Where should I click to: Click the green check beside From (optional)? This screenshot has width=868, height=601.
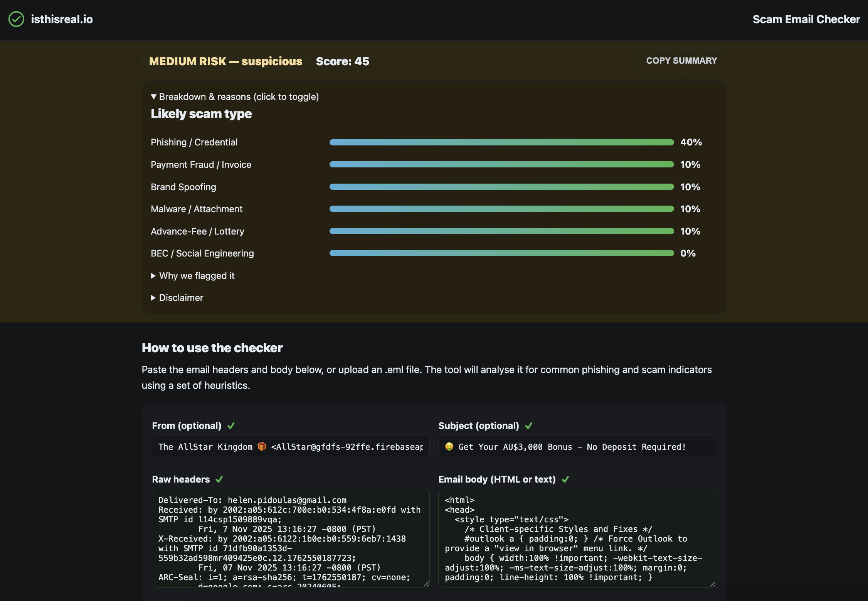(x=231, y=426)
